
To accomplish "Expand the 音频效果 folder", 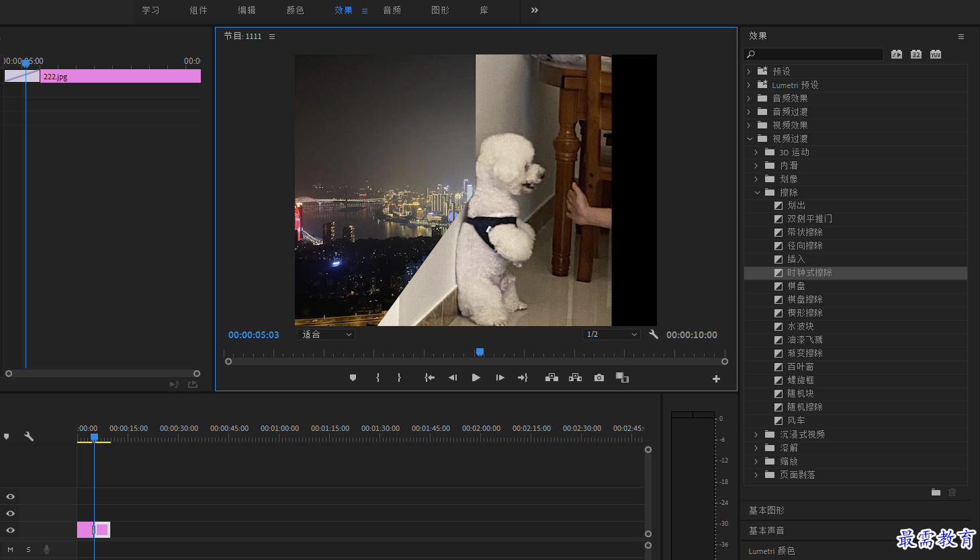I will 749,98.
